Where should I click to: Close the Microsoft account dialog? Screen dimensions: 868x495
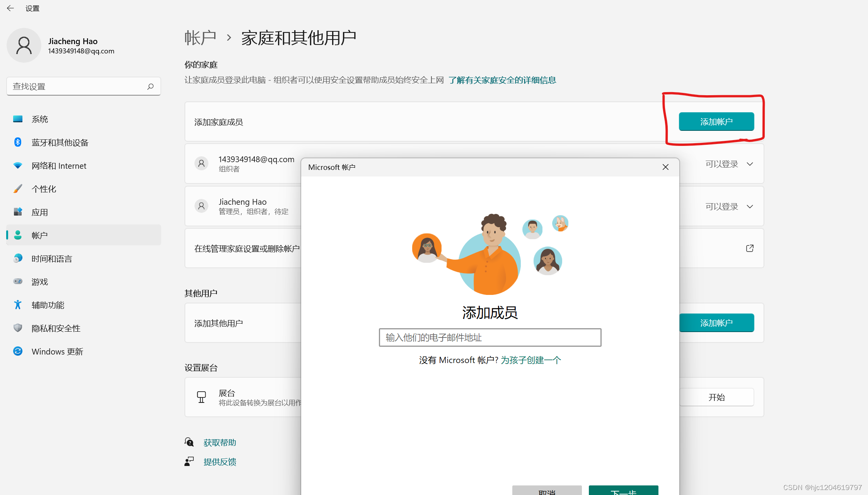click(x=665, y=167)
